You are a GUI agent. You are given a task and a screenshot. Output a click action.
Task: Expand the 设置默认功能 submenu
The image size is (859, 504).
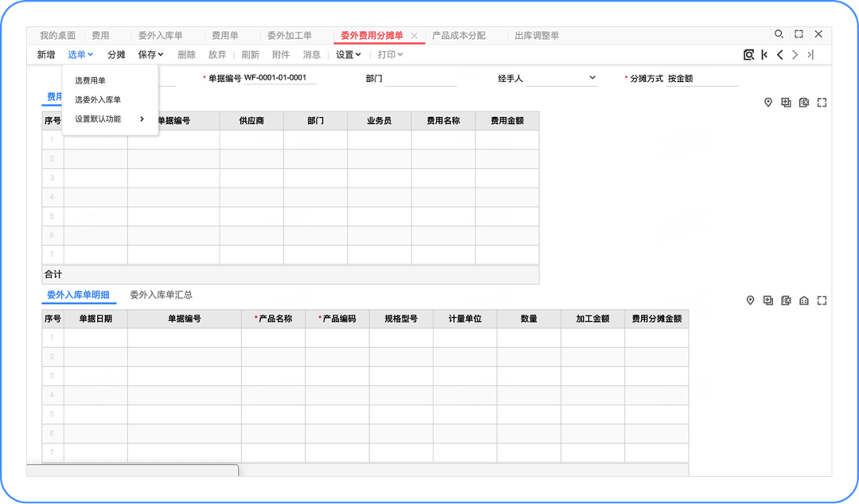click(96, 118)
